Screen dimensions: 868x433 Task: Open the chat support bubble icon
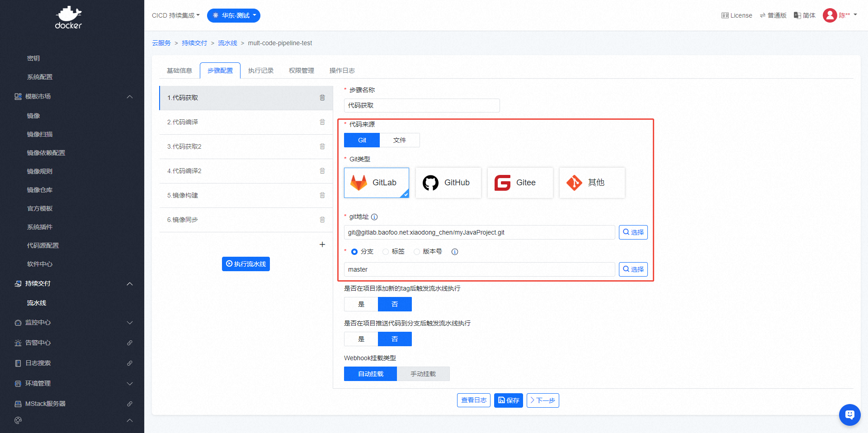[x=849, y=414]
